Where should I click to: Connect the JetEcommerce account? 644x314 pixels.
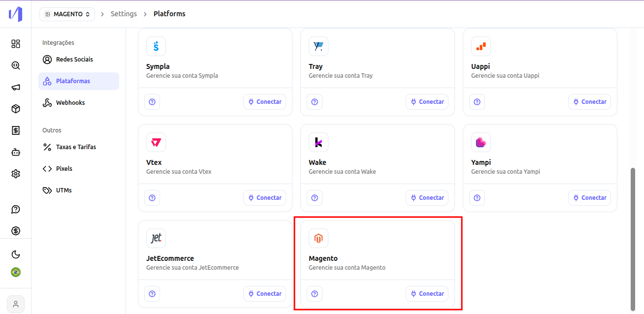coord(264,294)
